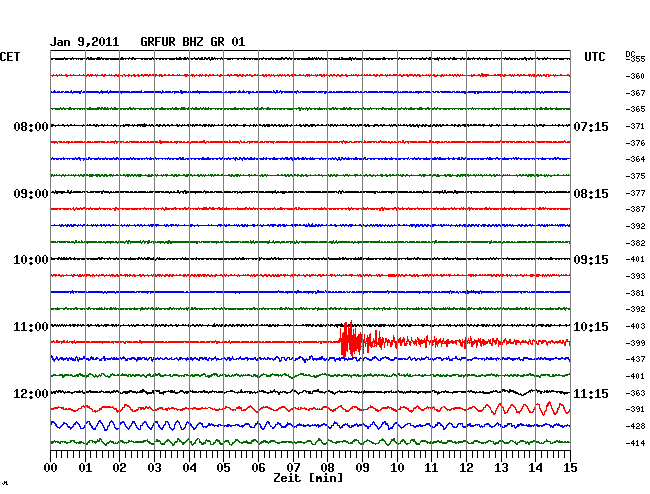Viewport: 650px width, 494px height.
Task: Click minute tick label "10" on x-axis
Action: [397, 468]
